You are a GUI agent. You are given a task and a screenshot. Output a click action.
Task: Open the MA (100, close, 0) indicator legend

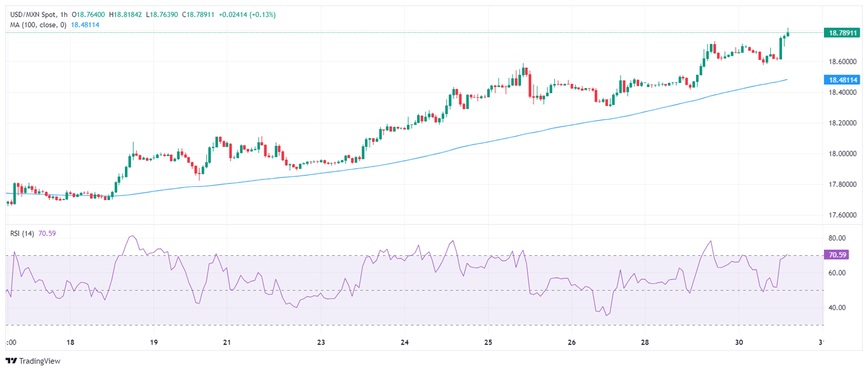(x=37, y=24)
